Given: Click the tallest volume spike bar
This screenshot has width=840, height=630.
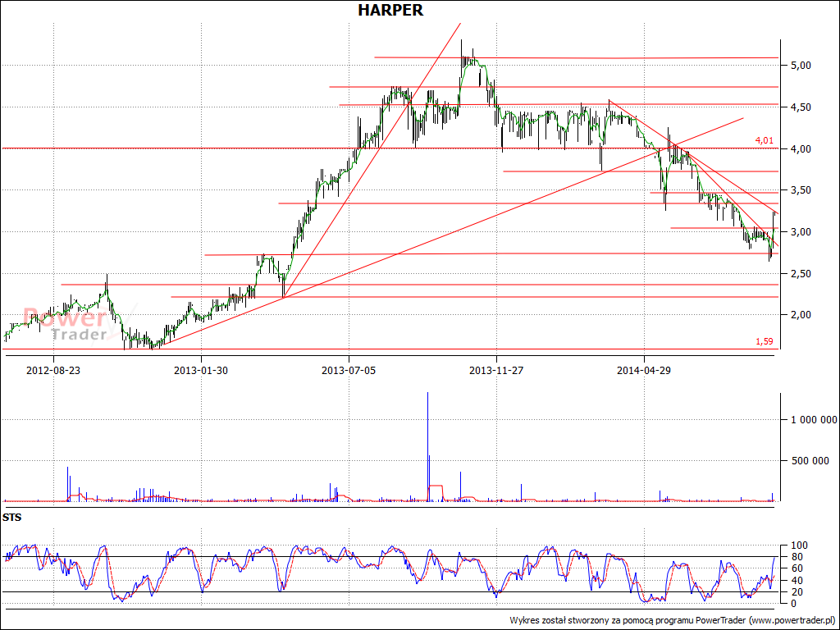Looking at the screenshot, I should click(427, 447).
